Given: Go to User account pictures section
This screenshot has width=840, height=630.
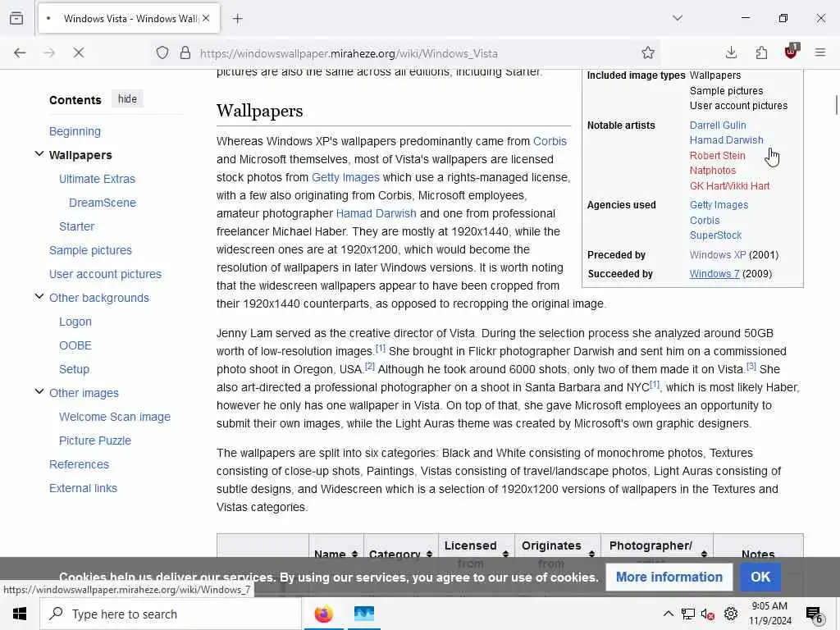Looking at the screenshot, I should [x=105, y=274].
